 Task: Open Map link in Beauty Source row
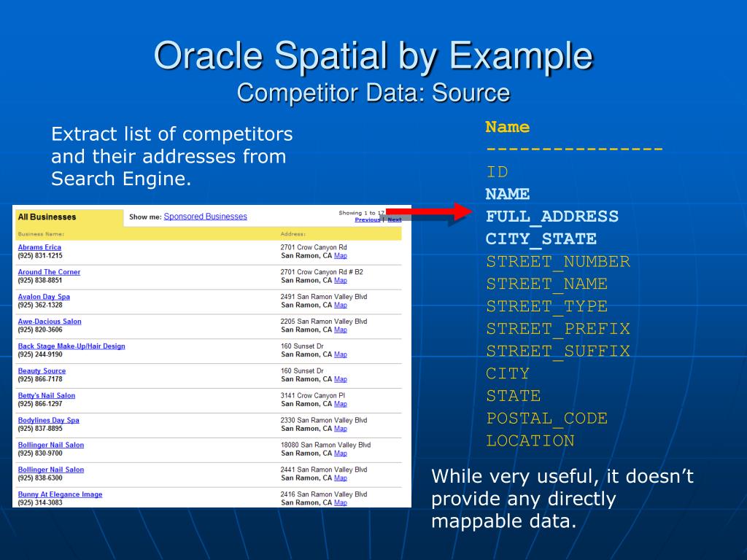click(x=341, y=379)
